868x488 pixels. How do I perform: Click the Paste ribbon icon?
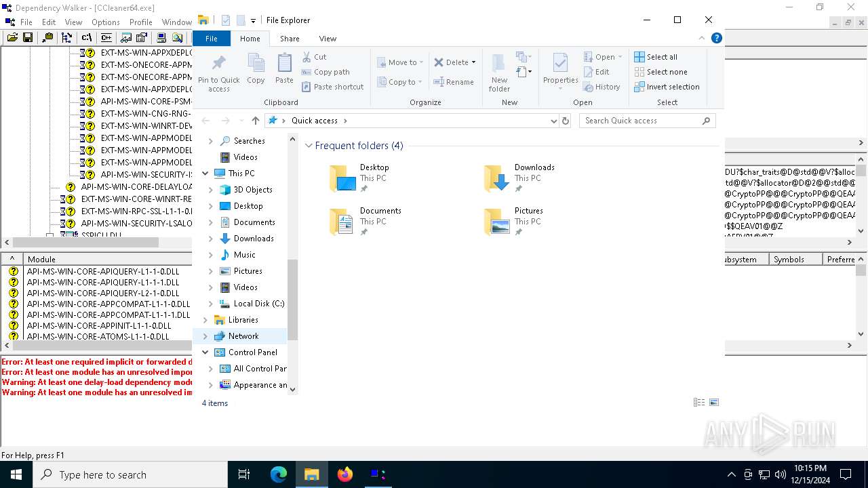(284, 69)
